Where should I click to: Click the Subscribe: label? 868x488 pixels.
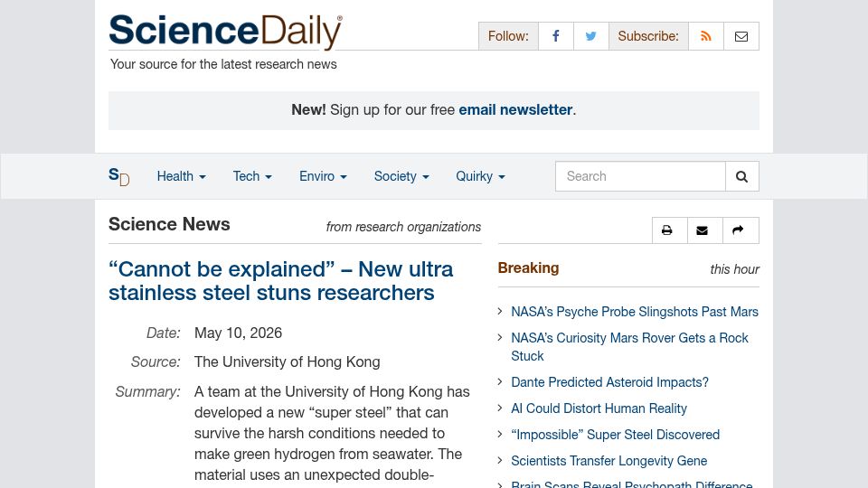648,36
